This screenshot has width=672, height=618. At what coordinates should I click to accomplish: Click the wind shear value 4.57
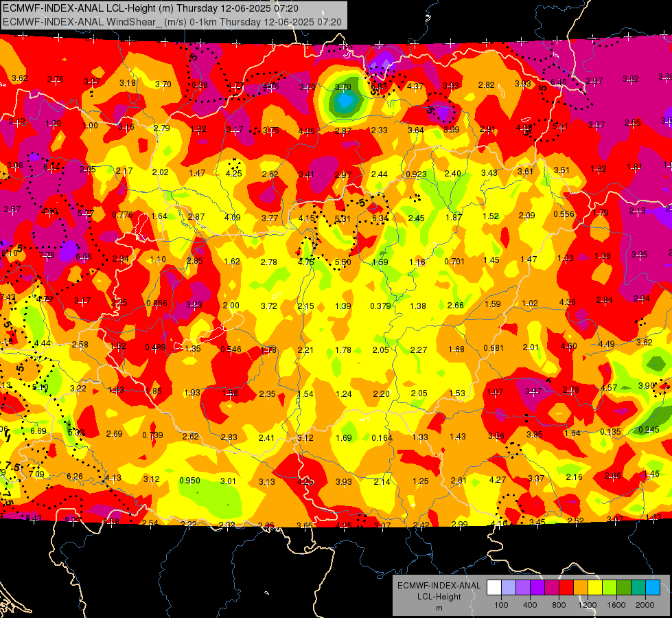[x=609, y=388]
